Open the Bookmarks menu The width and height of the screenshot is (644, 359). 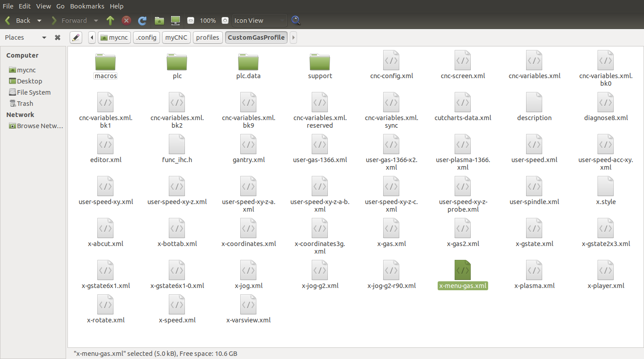click(x=87, y=6)
